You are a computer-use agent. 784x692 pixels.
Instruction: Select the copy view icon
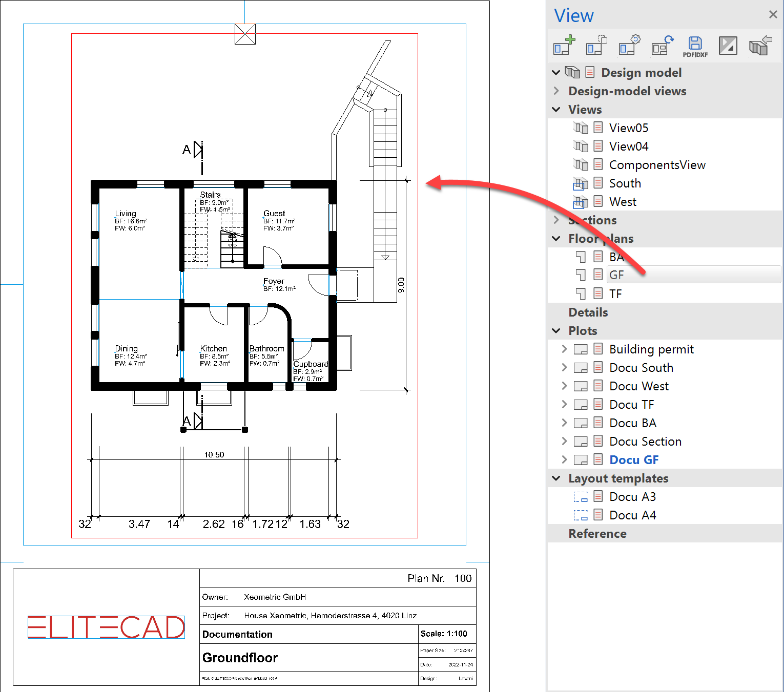point(596,45)
